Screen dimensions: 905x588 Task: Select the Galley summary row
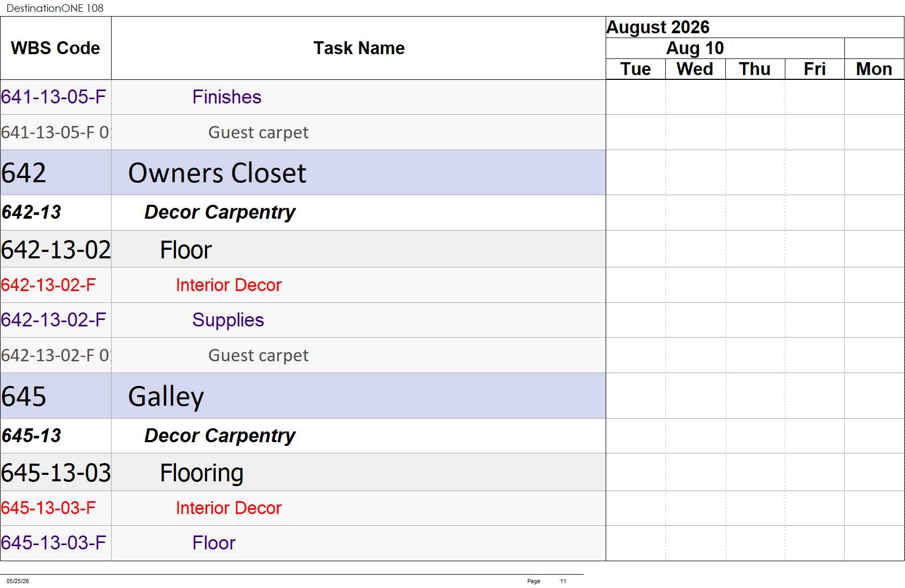point(303,396)
